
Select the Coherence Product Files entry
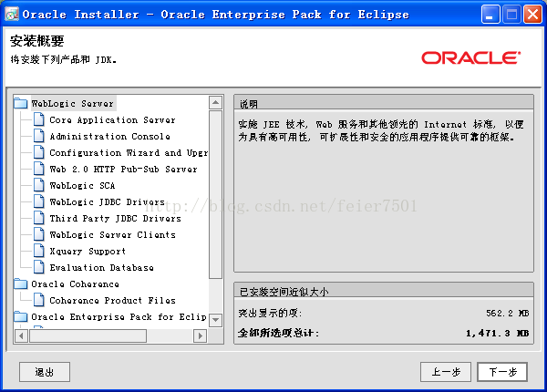click(x=112, y=300)
